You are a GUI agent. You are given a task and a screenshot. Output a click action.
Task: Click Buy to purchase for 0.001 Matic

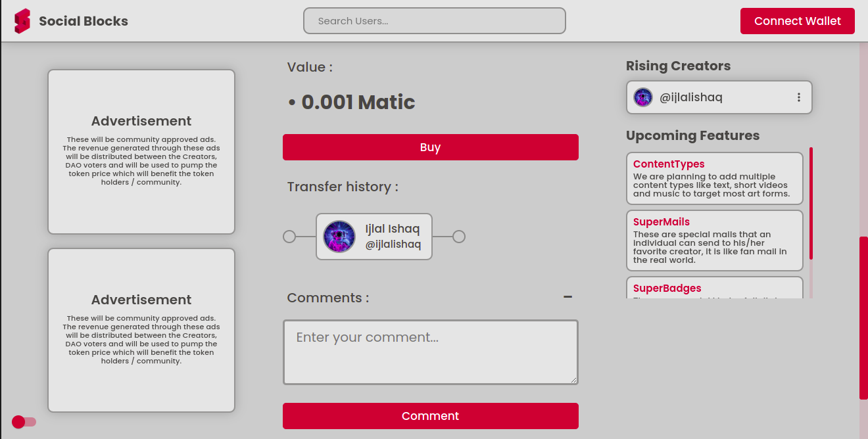[x=430, y=147]
